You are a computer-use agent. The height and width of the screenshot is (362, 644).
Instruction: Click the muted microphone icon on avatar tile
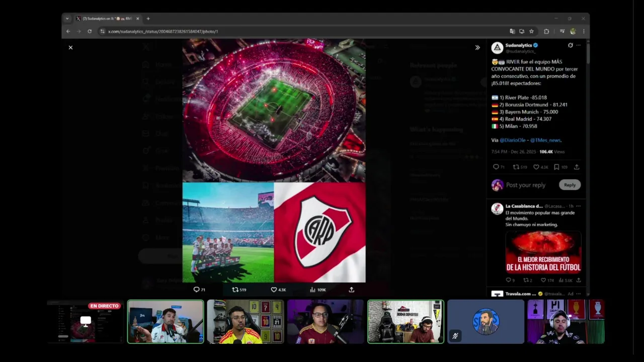[455, 336]
